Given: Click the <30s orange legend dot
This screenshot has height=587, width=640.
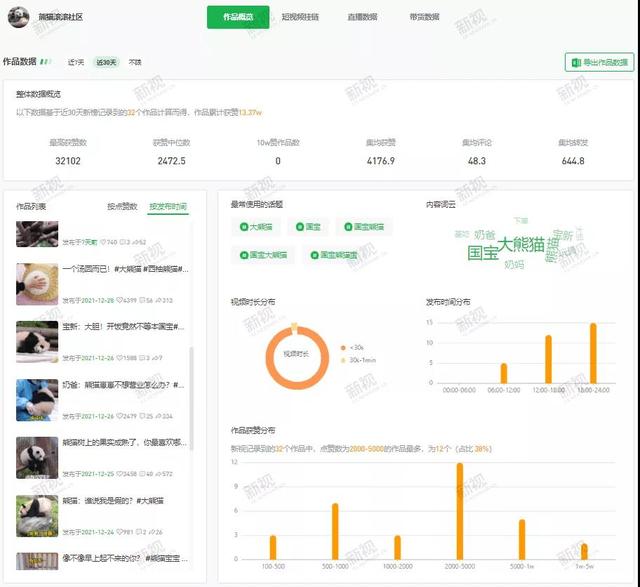Looking at the screenshot, I should pyautogui.click(x=343, y=347).
